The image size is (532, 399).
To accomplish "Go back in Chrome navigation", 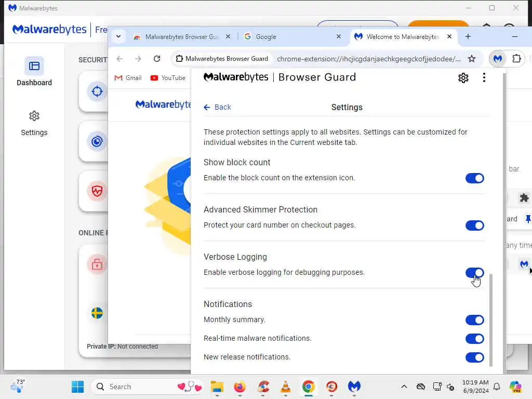I will [x=119, y=59].
